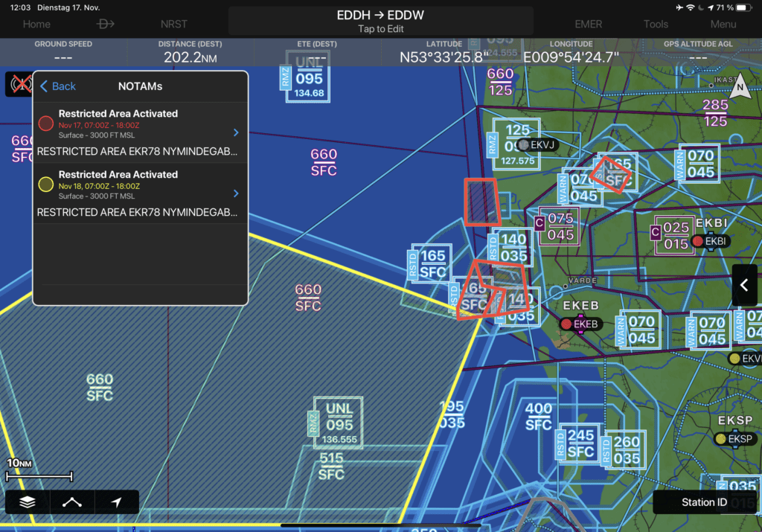Select red status circle of first NOTAM
The height and width of the screenshot is (532, 762).
coord(45,124)
